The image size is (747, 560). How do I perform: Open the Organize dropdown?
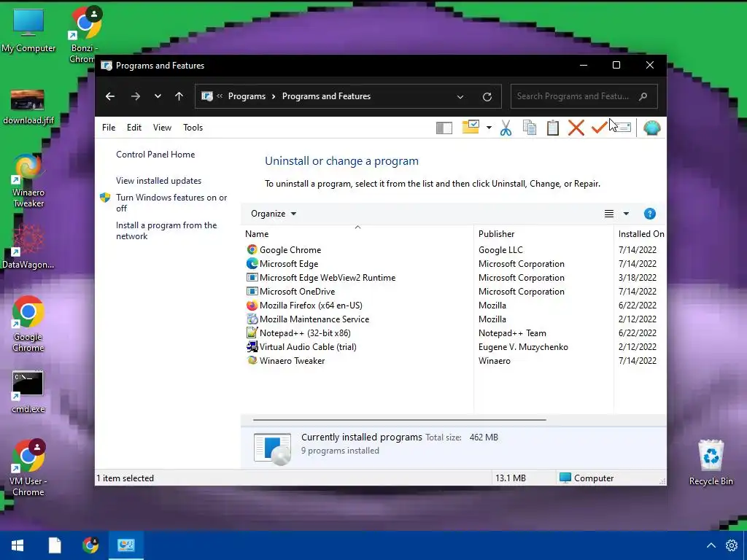tap(274, 214)
